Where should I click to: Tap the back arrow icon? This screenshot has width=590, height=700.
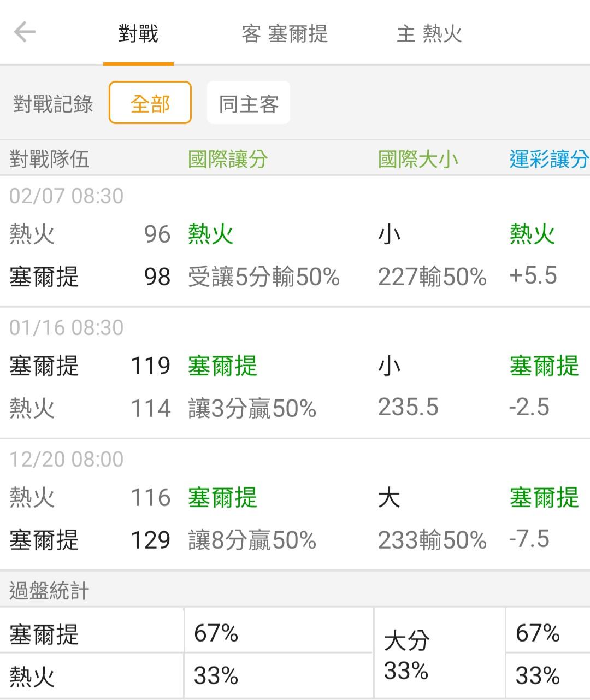[x=25, y=32]
